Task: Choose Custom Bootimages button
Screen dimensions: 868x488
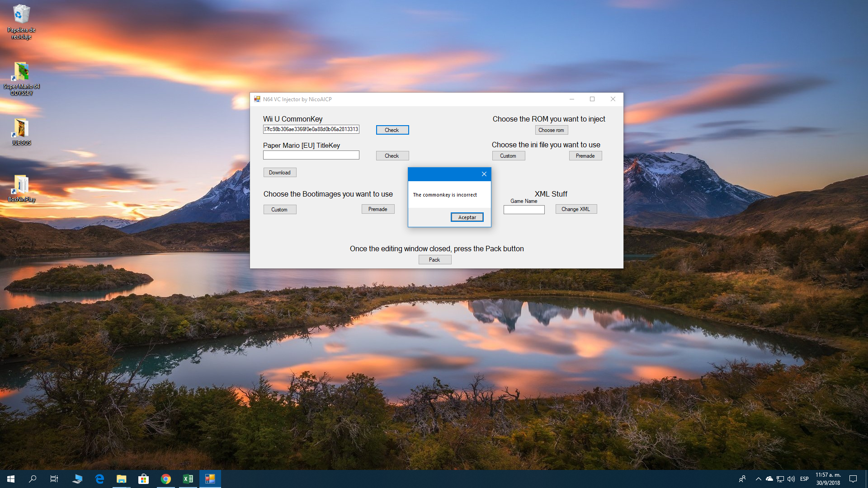Action: point(280,210)
